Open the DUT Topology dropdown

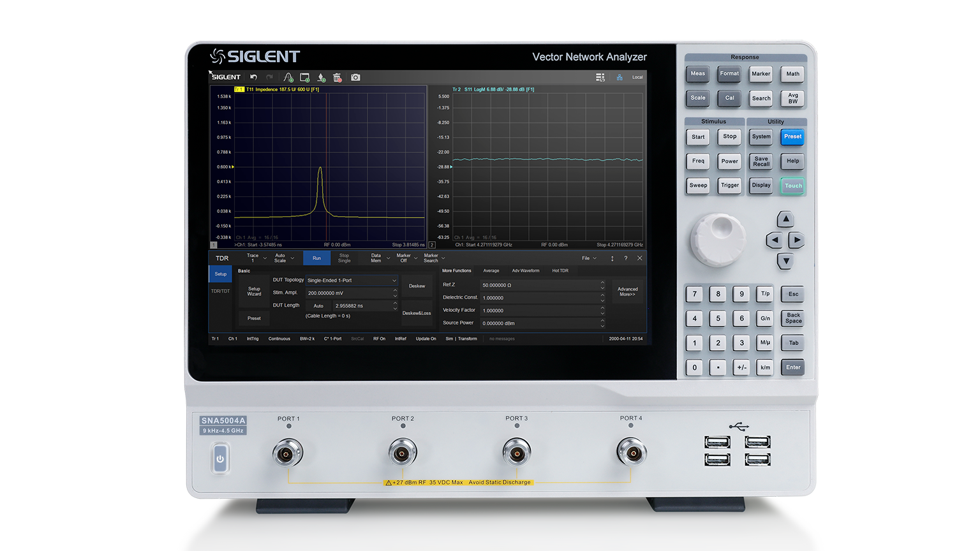point(352,281)
